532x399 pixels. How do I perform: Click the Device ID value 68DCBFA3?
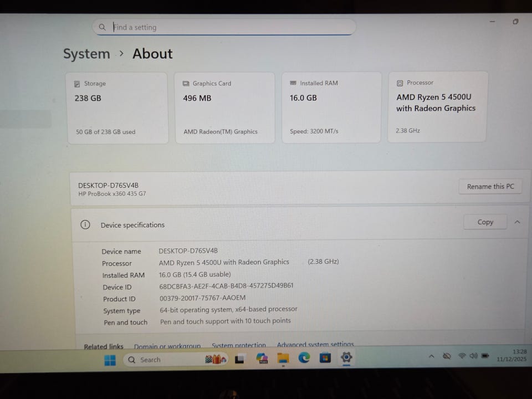pyautogui.click(x=226, y=286)
